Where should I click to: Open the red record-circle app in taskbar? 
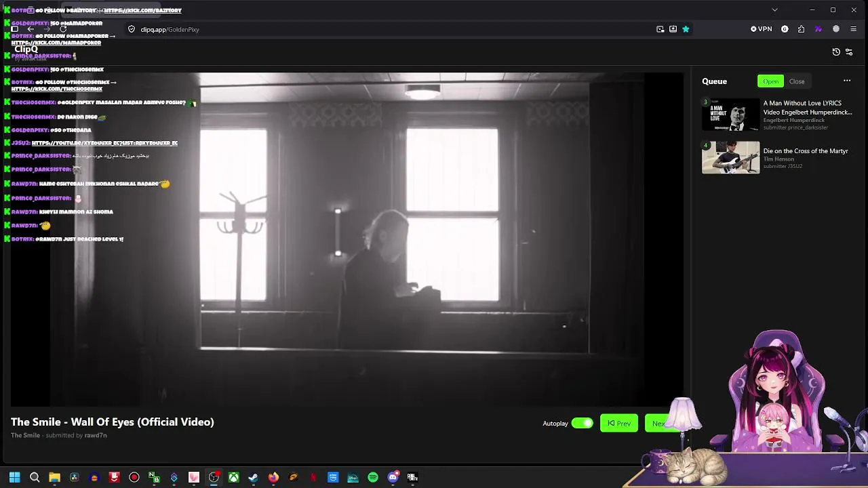pos(134,477)
